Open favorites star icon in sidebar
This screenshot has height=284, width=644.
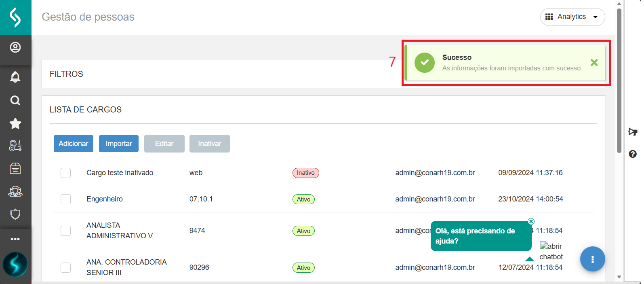tap(15, 123)
